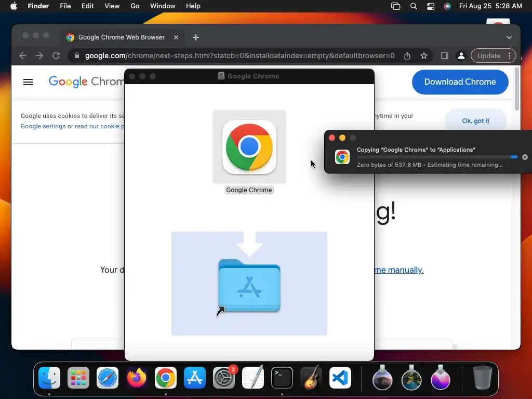Open the Go menu
The width and height of the screenshot is (532, 399).
click(x=135, y=6)
